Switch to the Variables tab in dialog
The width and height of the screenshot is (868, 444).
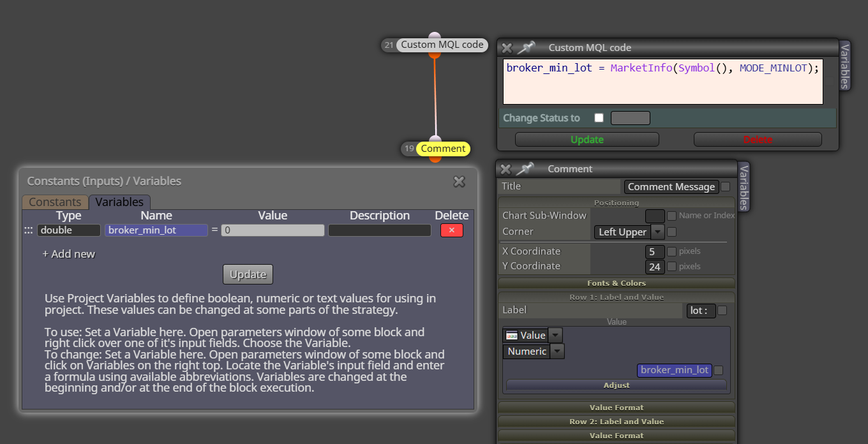pyautogui.click(x=119, y=202)
